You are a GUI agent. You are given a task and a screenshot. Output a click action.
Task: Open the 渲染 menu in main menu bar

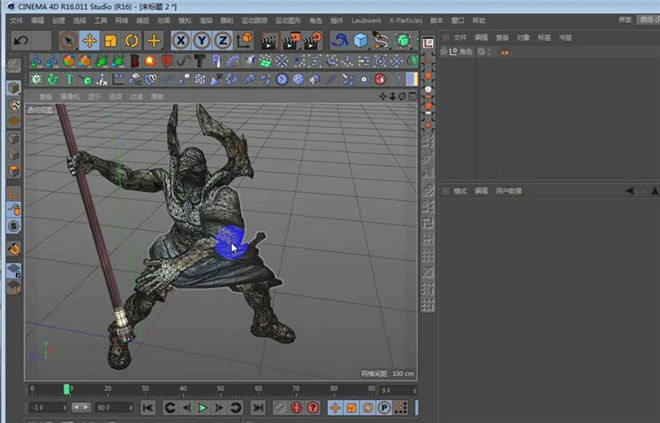(206, 20)
